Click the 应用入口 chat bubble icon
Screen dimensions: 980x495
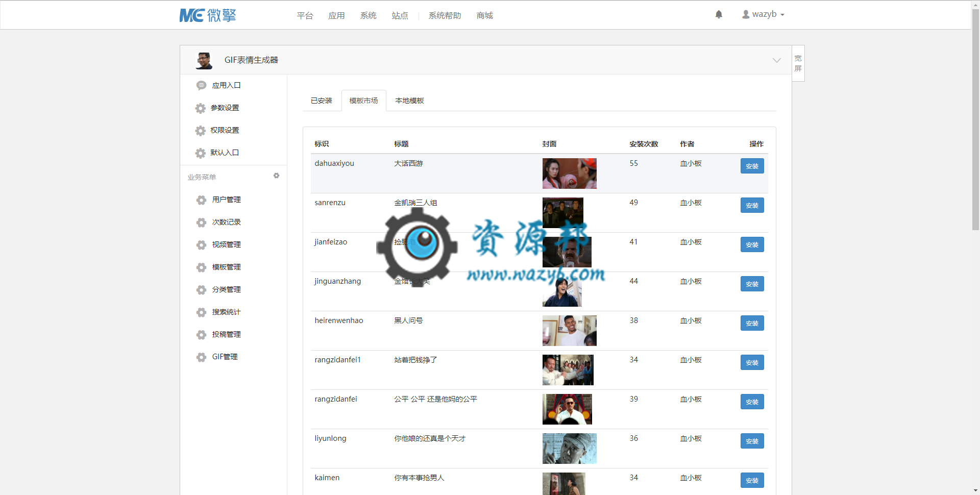point(201,86)
